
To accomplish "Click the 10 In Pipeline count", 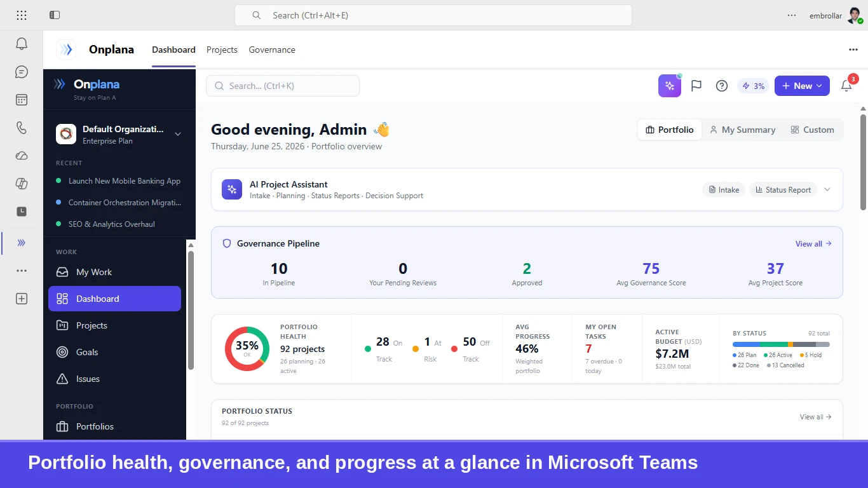I will pos(279,269).
